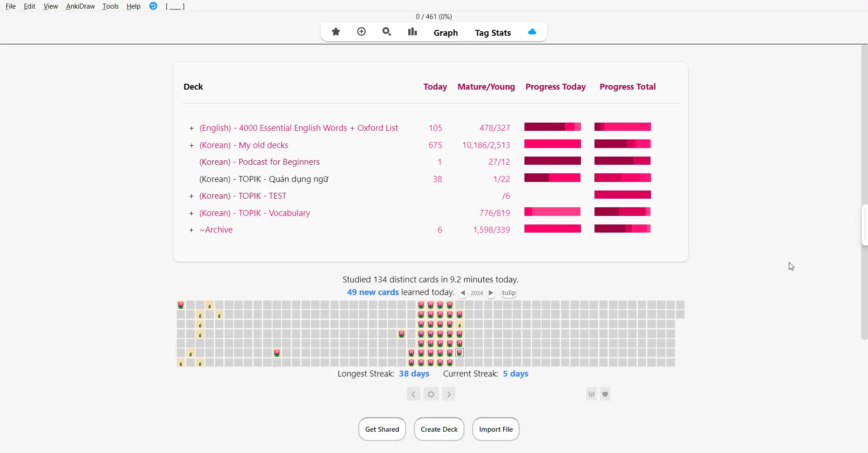The height and width of the screenshot is (453, 868).
Task: Click the 776/819 mature/young value
Action: [x=495, y=213]
